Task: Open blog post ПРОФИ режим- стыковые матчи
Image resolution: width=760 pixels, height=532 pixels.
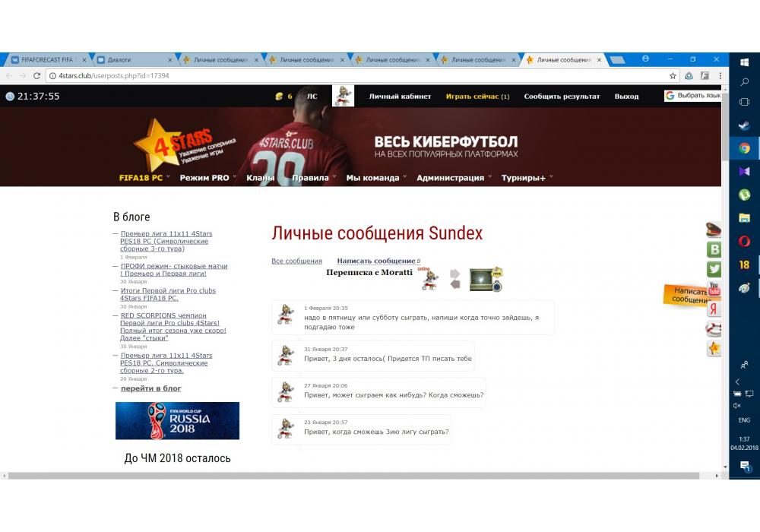Action: [x=173, y=270]
